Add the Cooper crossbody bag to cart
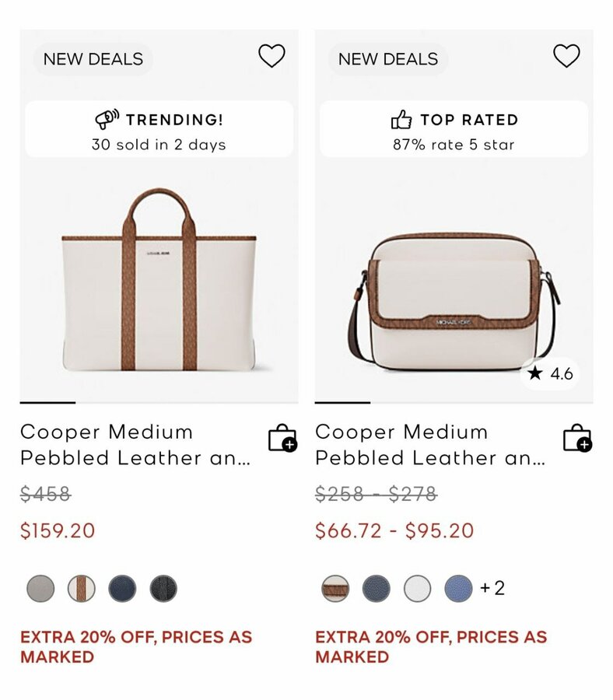The image size is (613, 700). 577,438
